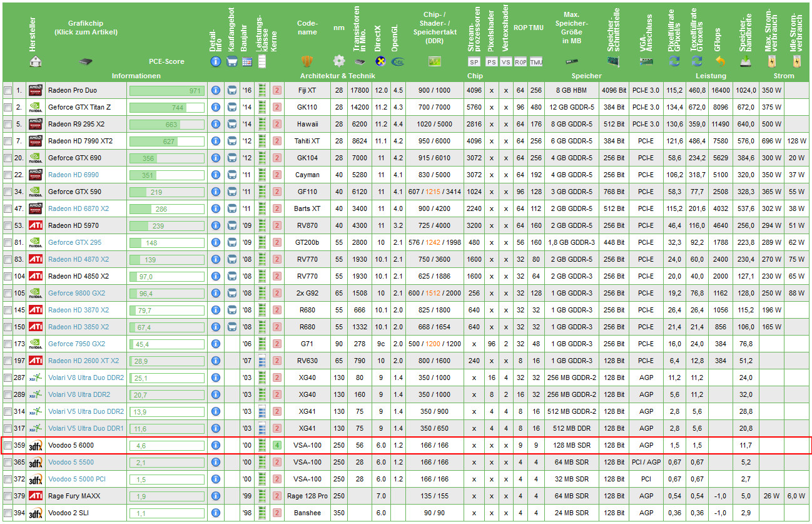Click the PCE-Score bar for Radeon Pro Duo
Image resolution: width=812 pixels, height=524 pixels.
coord(166,90)
